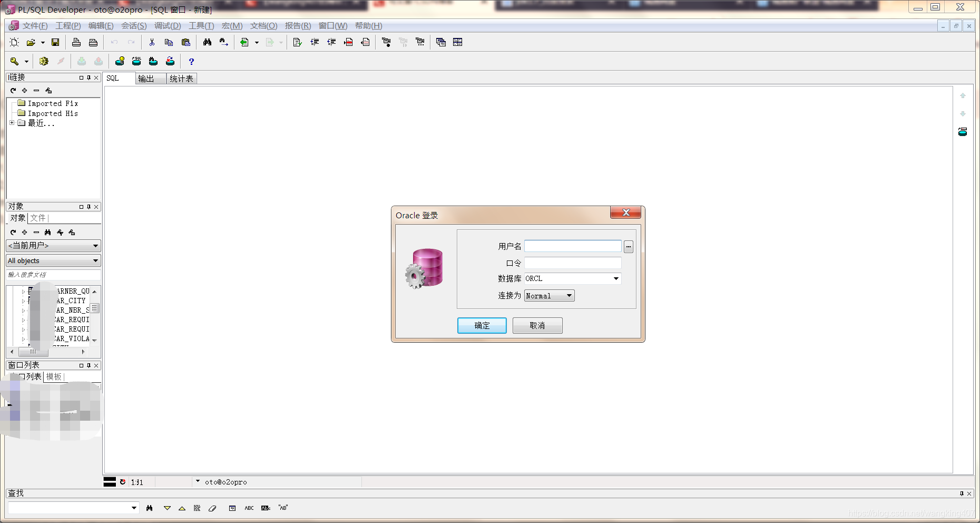Open the 数据库 ORCL dropdown
Viewport: 980px width, 523px height.
point(616,278)
